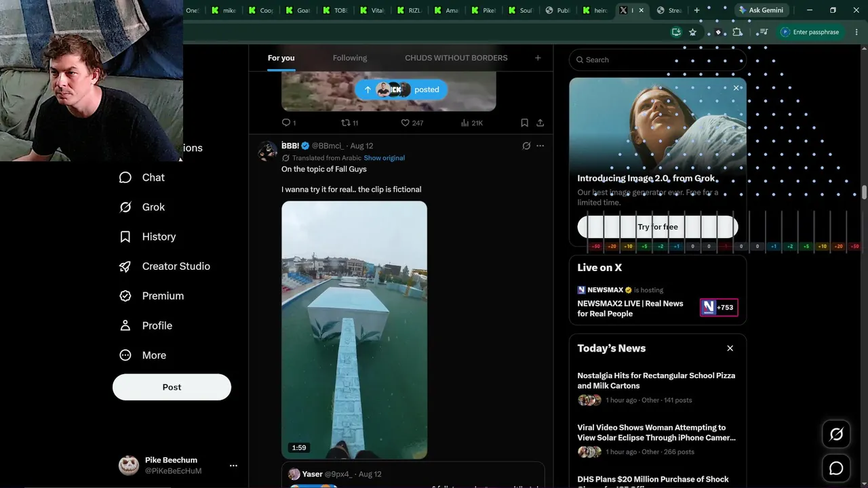Switch to the RIZL browser tab
Viewport: 868px width, 488px height.
(409, 10)
